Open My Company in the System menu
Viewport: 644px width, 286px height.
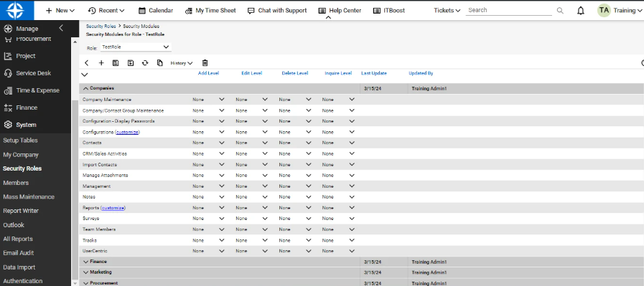click(x=21, y=155)
